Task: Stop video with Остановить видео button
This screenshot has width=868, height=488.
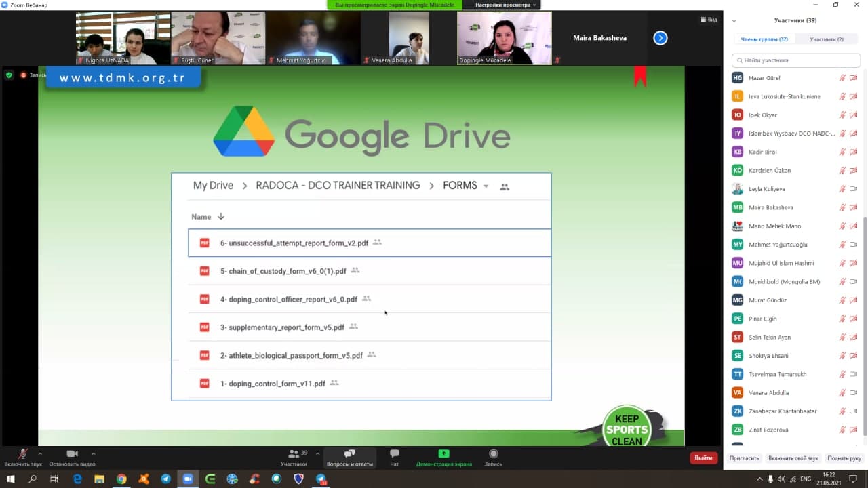Action: [x=73, y=457]
